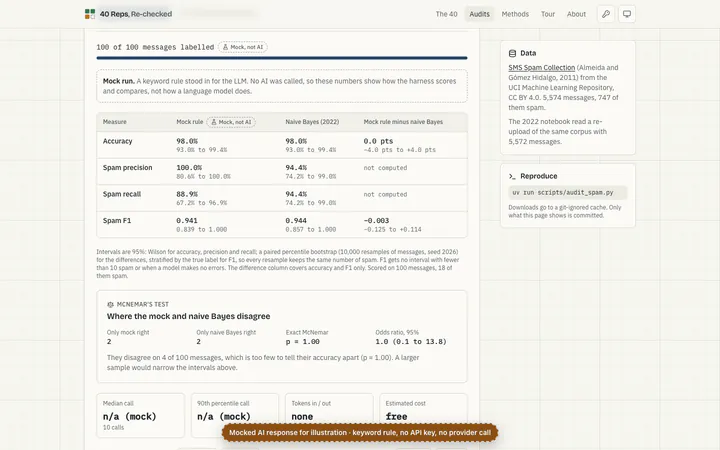Click the Spam F1 row label
720x450 pixels.
coord(117,221)
